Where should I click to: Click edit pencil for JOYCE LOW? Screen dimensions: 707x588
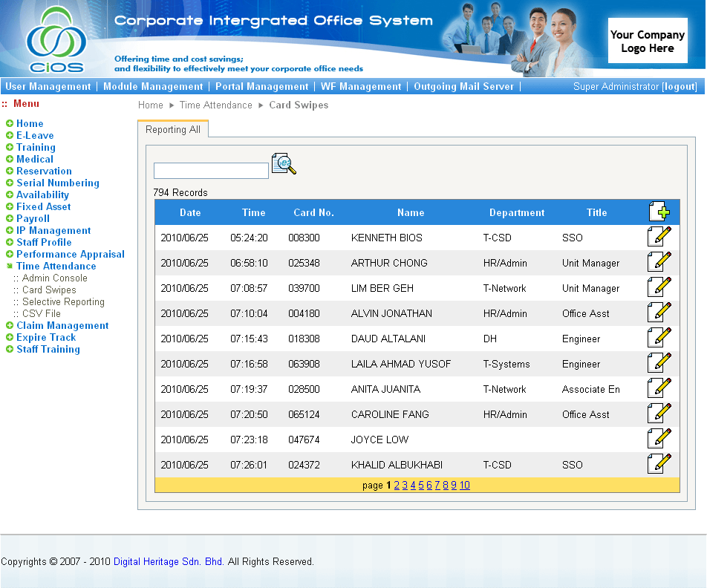pos(659,440)
